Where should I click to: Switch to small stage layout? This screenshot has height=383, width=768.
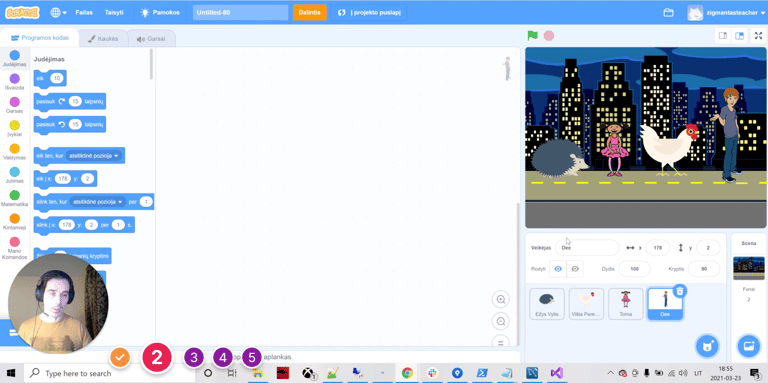coord(722,35)
